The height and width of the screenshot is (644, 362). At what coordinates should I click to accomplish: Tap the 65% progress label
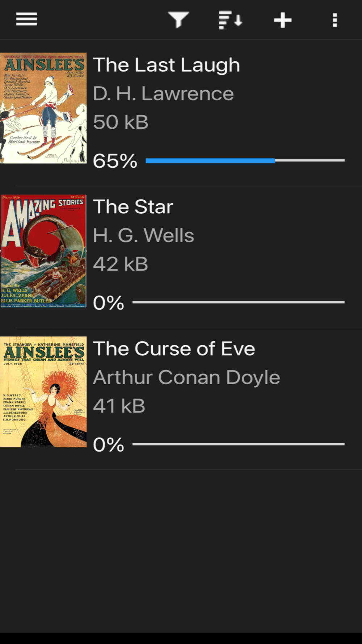pyautogui.click(x=115, y=161)
